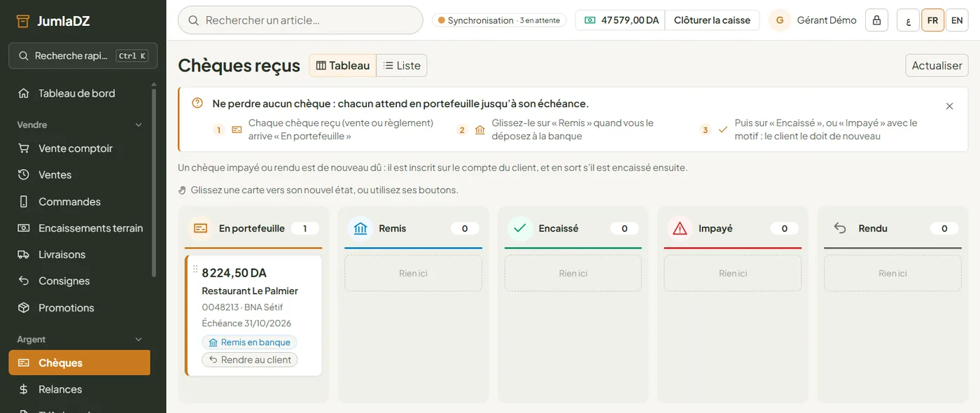Switch to Tableau view
The image size is (980, 413).
click(x=343, y=65)
